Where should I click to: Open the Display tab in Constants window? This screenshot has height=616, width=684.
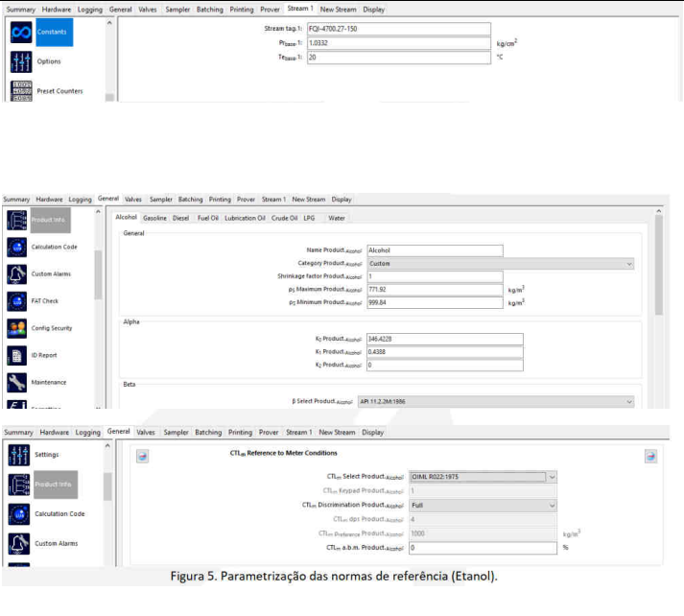374,10
